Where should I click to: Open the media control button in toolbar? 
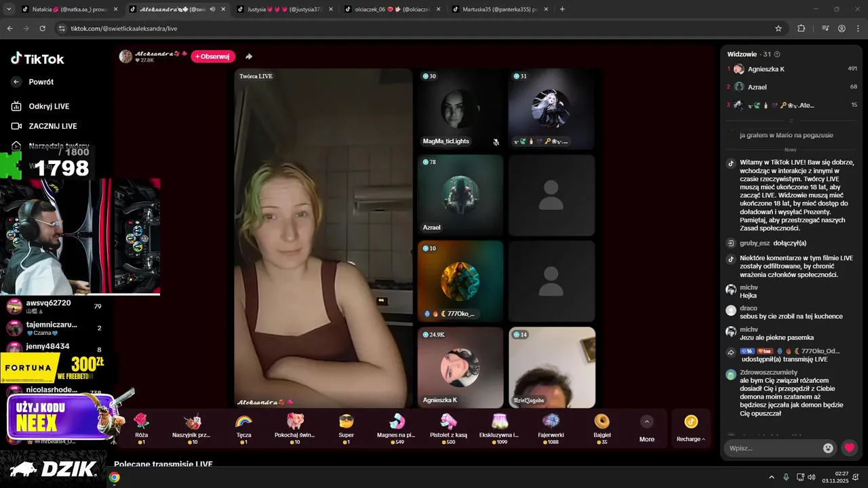coord(825,28)
